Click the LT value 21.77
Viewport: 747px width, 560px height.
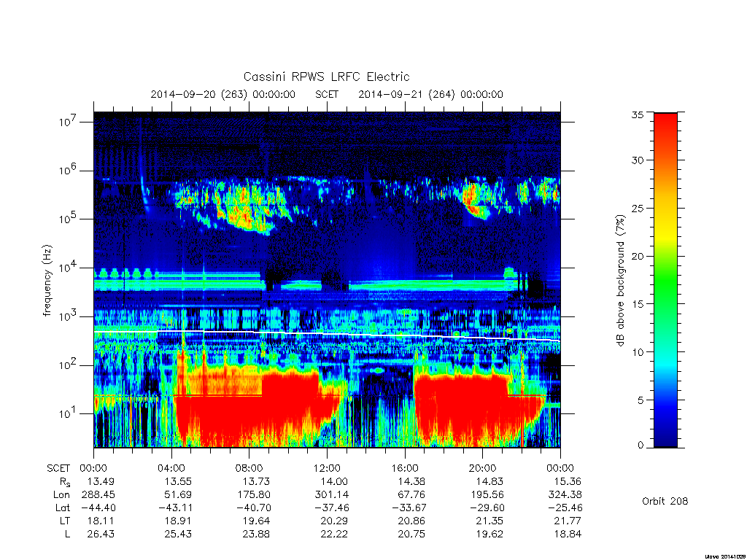[x=568, y=521]
